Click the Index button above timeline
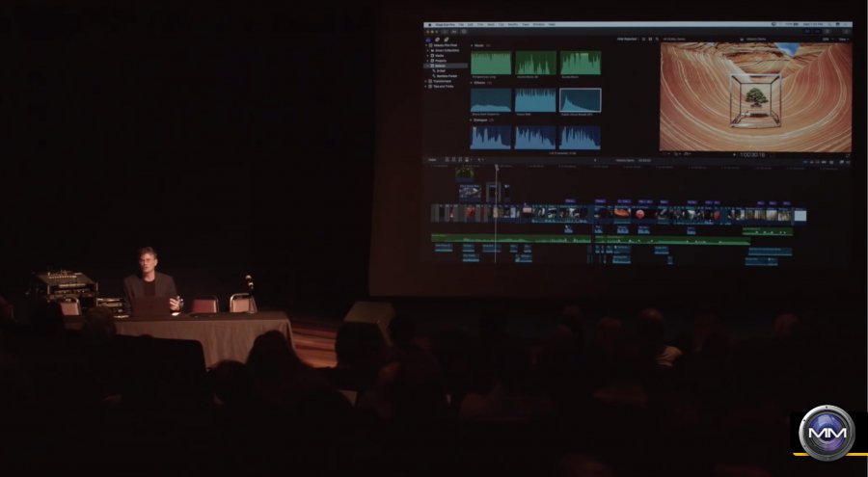 coord(432,160)
